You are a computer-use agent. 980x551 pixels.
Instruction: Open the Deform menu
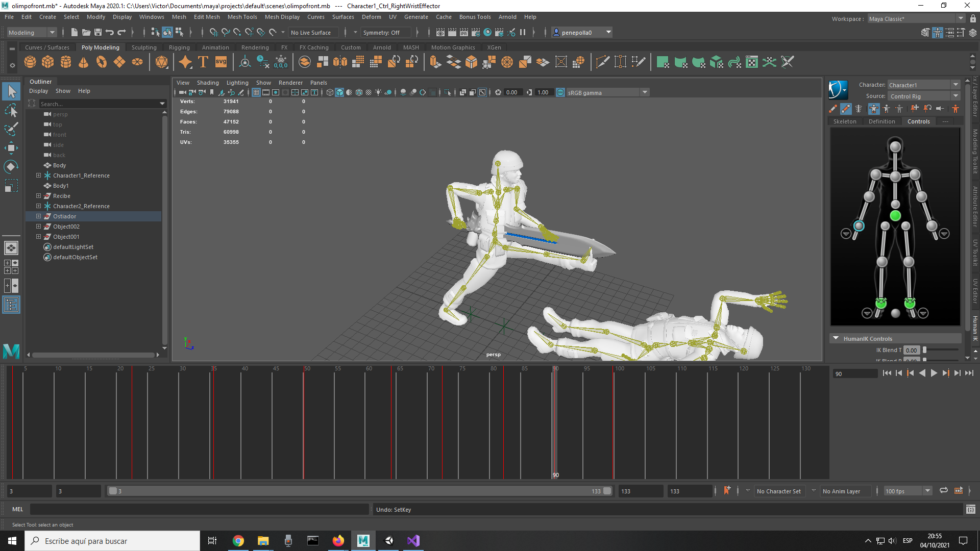coord(371,17)
